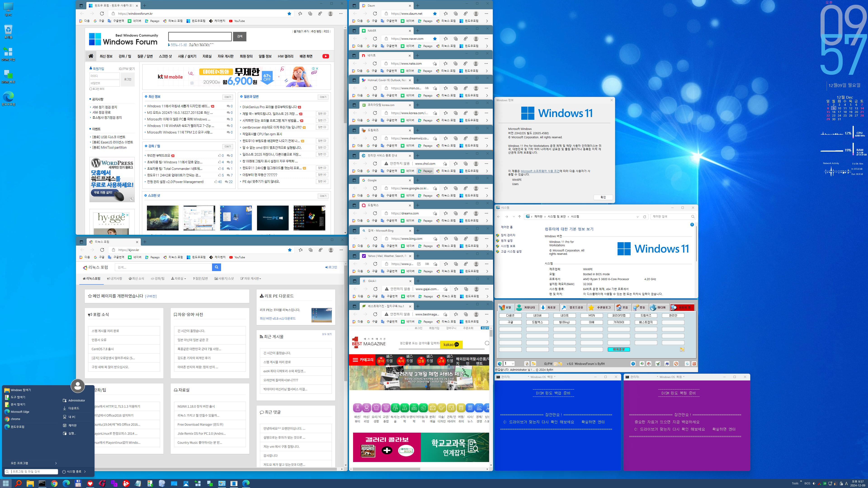Click the blue search icon on the 리눅스 포럼 page

pyautogui.click(x=216, y=267)
